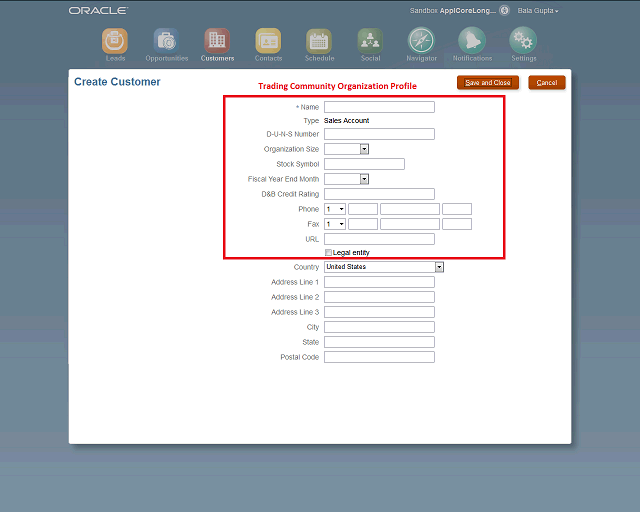The height and width of the screenshot is (512, 640).
Task: Click the Phone extension field
Action: point(457,209)
